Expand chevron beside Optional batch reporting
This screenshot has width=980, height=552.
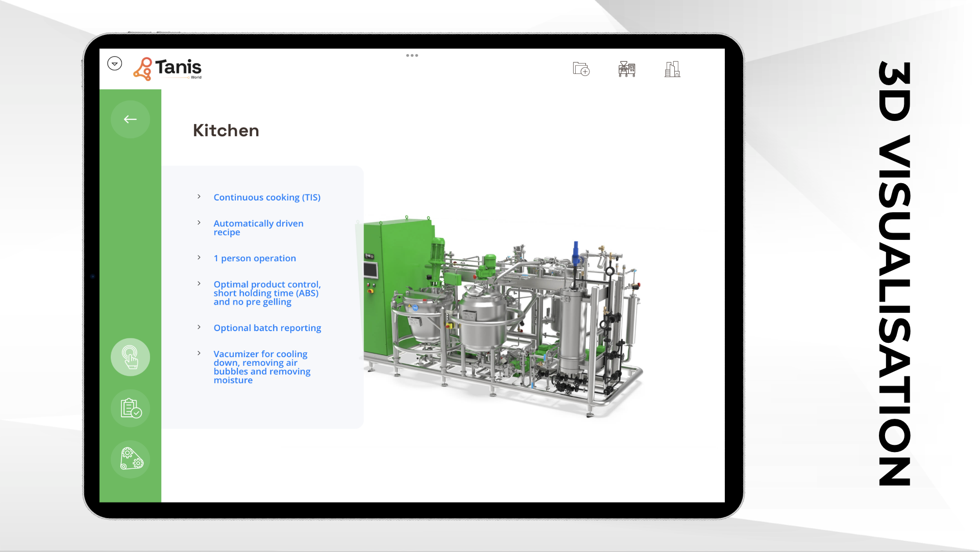point(199,327)
